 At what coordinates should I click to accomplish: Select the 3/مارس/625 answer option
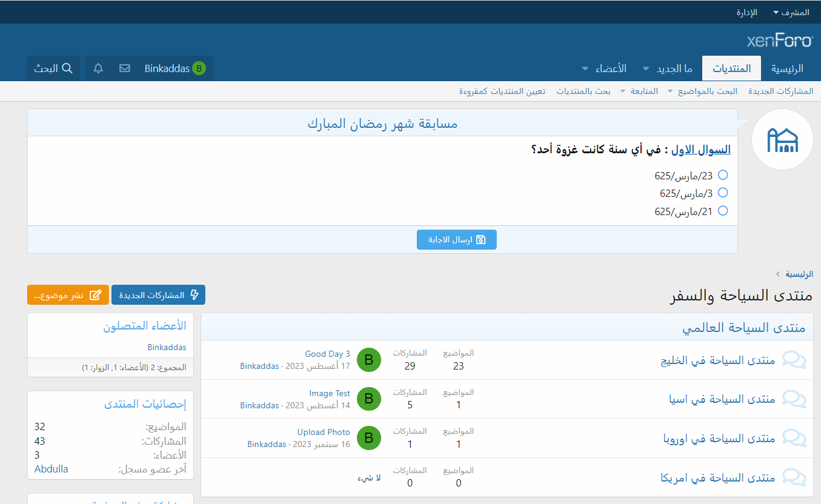coord(722,193)
